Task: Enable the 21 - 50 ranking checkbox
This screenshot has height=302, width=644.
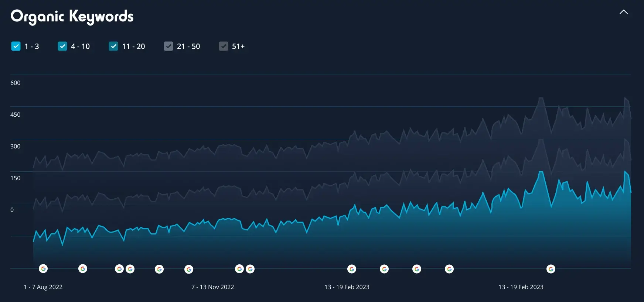Action: pos(168,46)
